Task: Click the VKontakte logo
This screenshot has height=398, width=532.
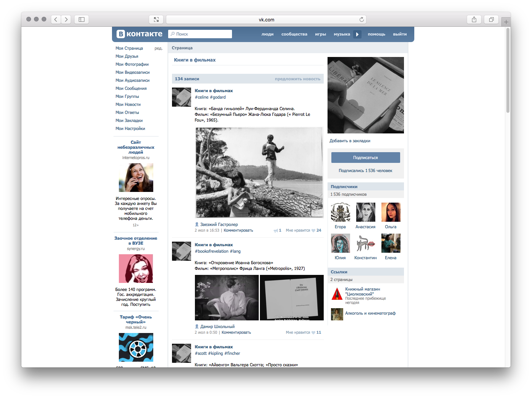Action: point(139,34)
